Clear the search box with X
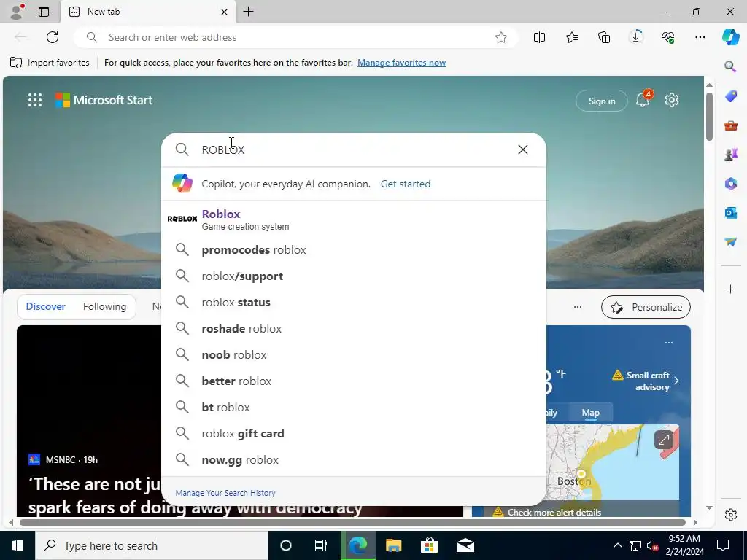The image size is (747, 560). point(522,149)
